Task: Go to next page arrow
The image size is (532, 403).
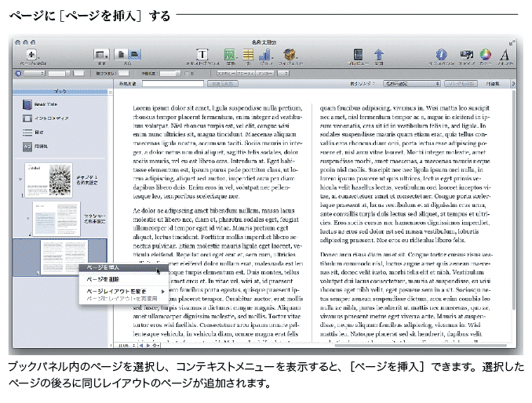Action: [148, 346]
